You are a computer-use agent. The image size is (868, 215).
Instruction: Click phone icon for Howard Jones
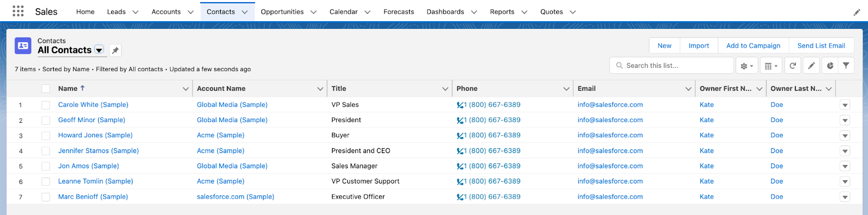pos(460,136)
